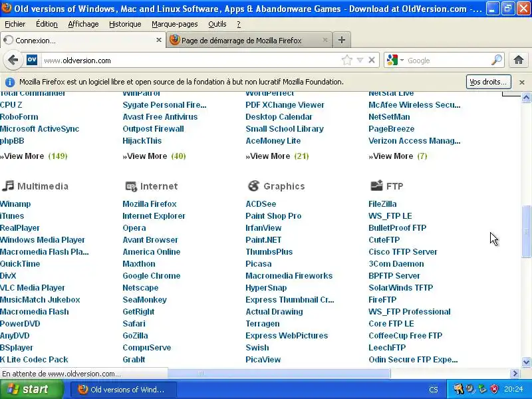This screenshot has width=532, height=399.
Task: Open the Winamp link
Action: point(15,204)
